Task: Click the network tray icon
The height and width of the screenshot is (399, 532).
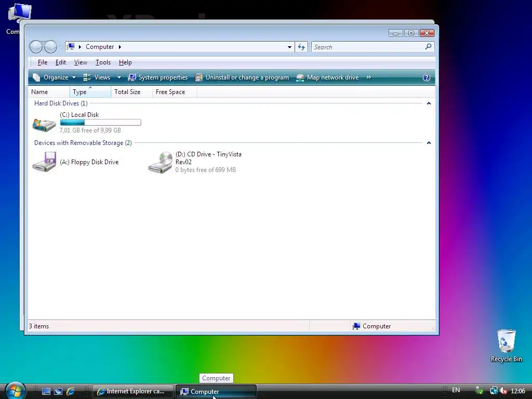Action: point(494,391)
